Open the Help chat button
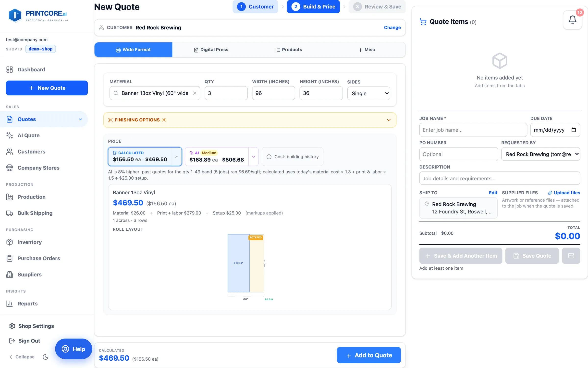The image size is (588, 368). click(73, 349)
